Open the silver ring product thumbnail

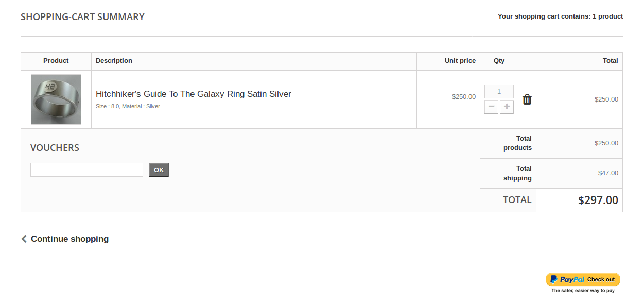[x=56, y=99]
